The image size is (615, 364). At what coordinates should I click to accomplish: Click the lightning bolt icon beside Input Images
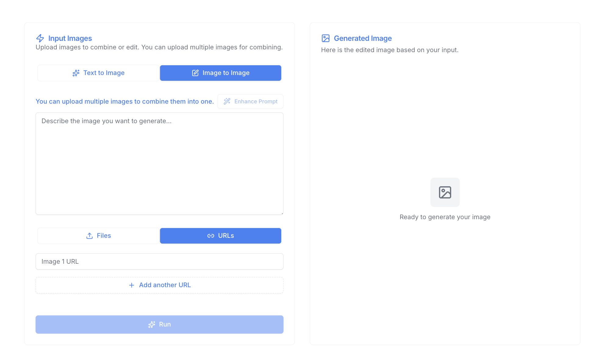40,38
